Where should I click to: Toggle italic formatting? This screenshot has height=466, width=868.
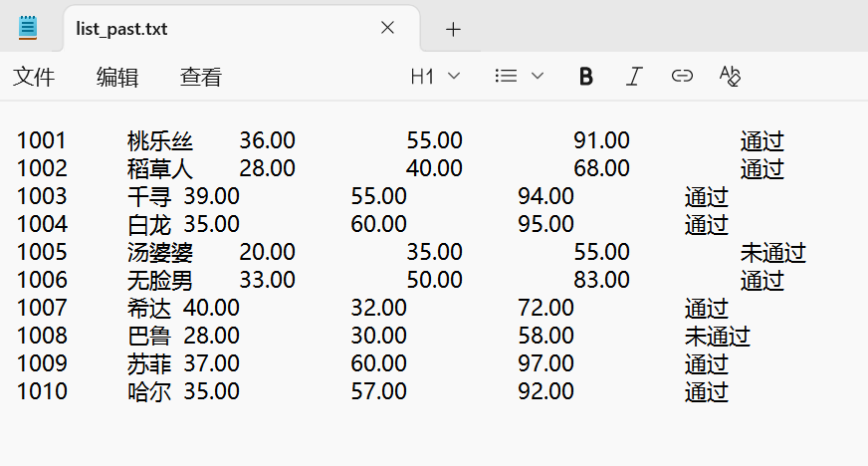click(x=634, y=76)
